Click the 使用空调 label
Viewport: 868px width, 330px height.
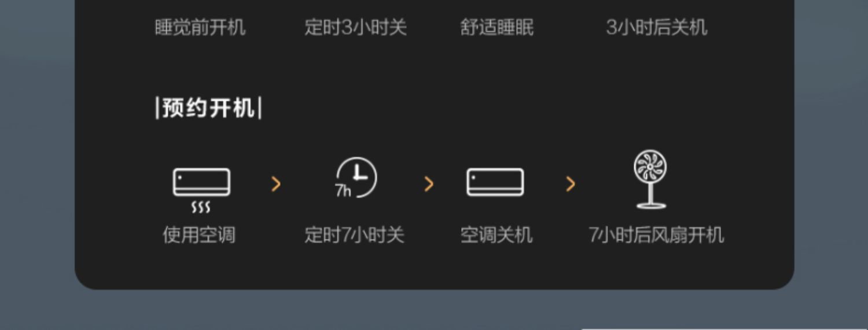pyautogui.click(x=199, y=235)
